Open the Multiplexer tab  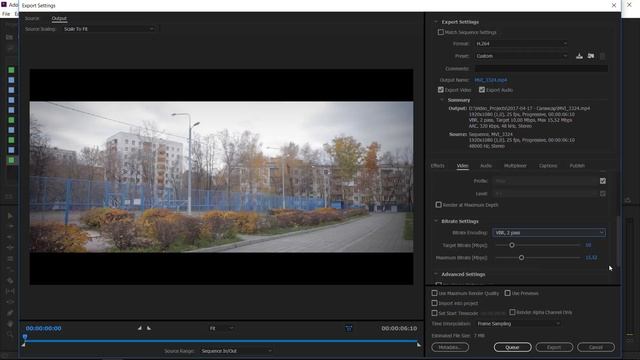point(515,165)
